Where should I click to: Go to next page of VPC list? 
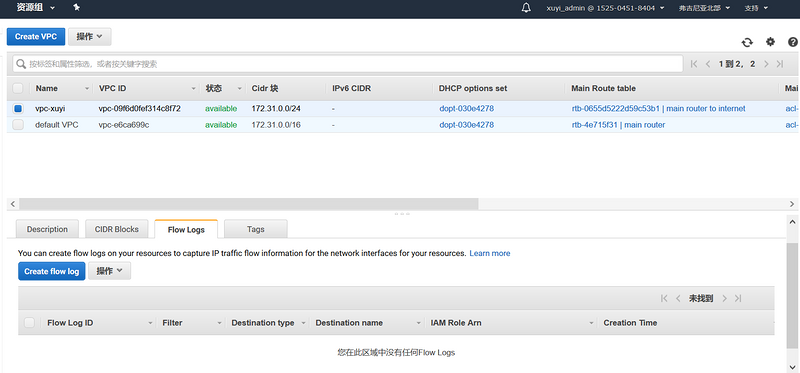pyautogui.click(x=766, y=64)
